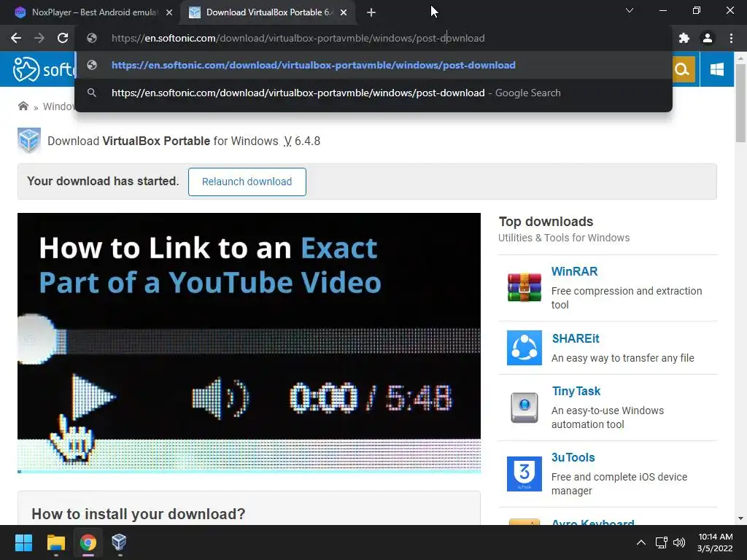This screenshot has width=747, height=560.
Task: Select the Google Search suggestion
Action: pos(373,93)
